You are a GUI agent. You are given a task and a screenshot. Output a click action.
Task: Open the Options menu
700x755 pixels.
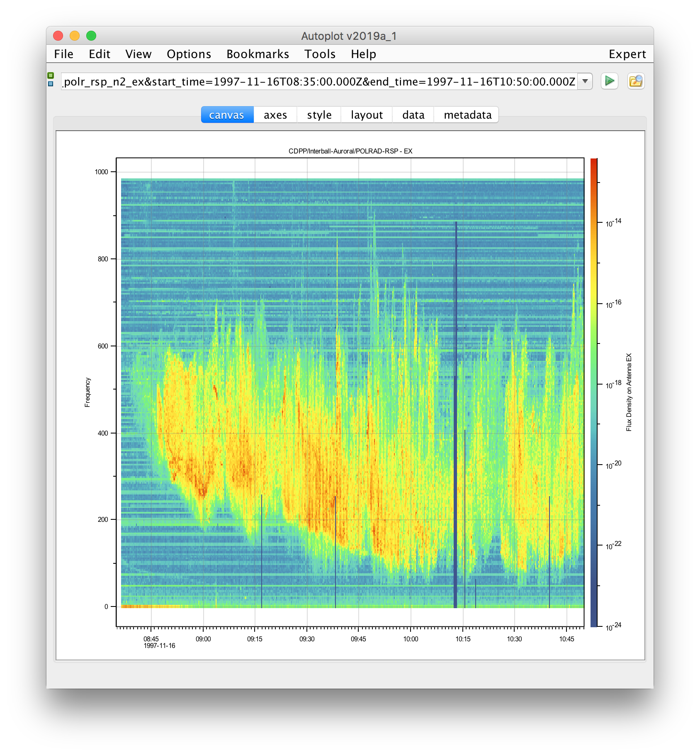pos(189,54)
